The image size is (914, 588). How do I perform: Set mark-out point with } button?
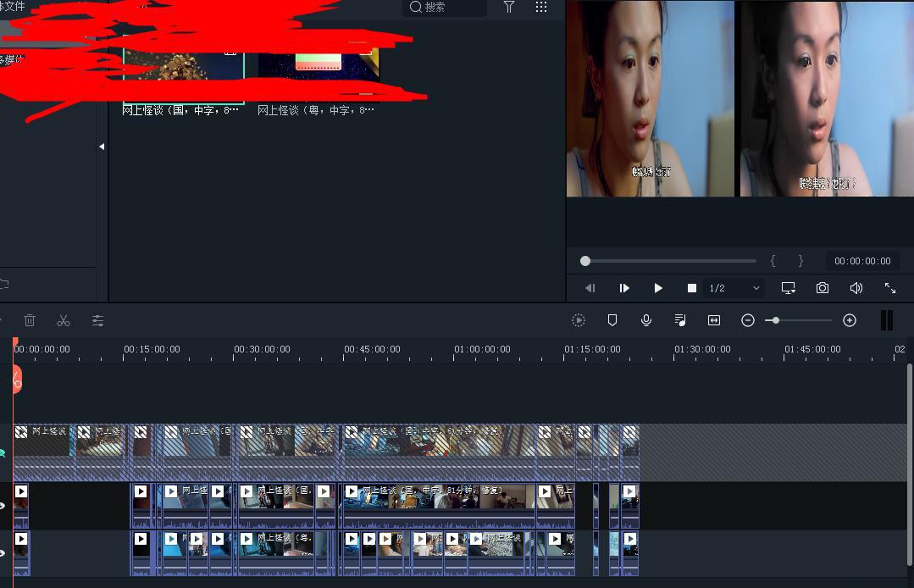[800, 261]
